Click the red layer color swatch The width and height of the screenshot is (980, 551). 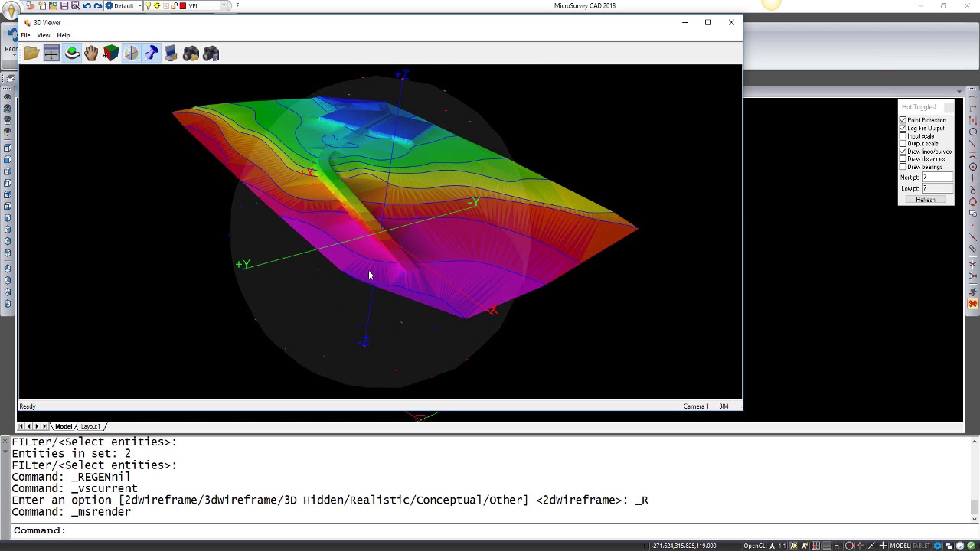[182, 5]
